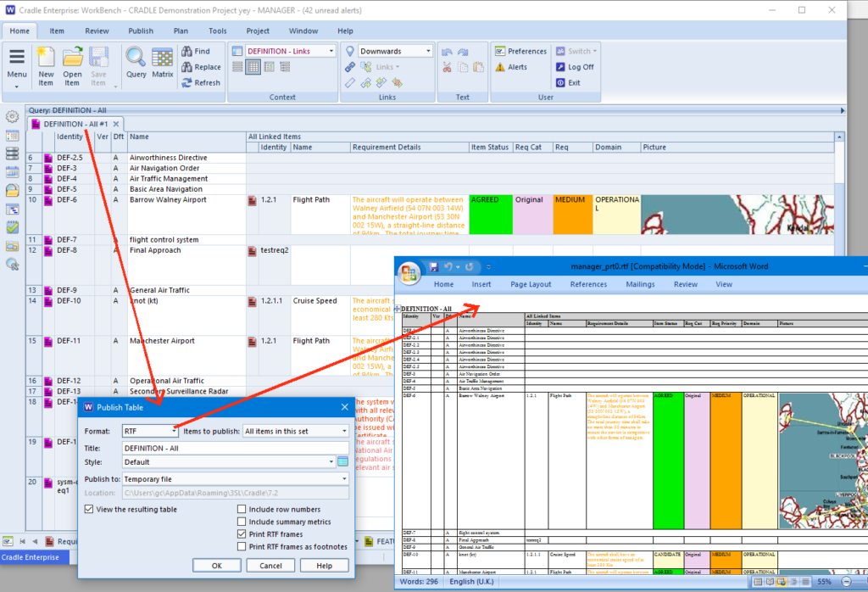Open Page Layout tab in Word
The width and height of the screenshot is (868, 592).
[x=531, y=284]
